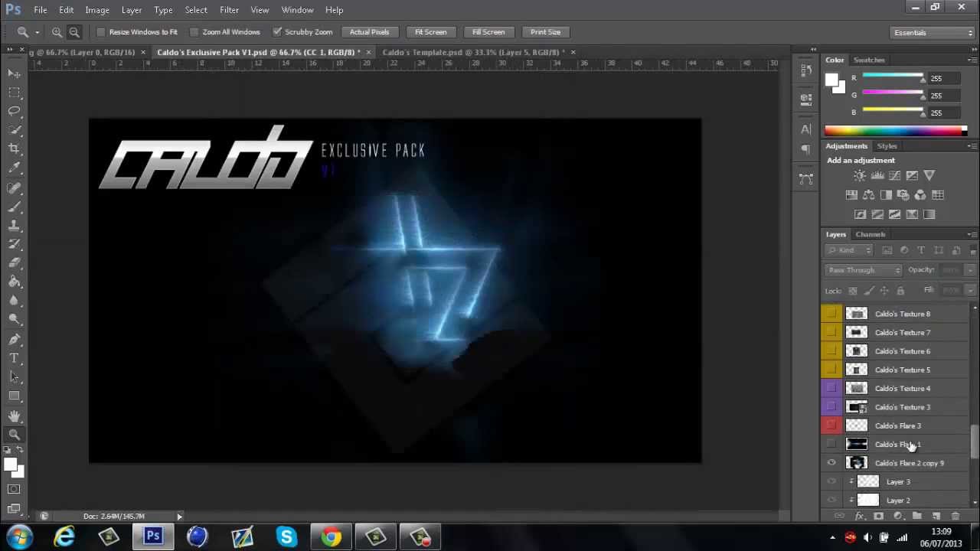Add a Photo Filter adjustment
The image size is (980, 551).
(x=903, y=195)
